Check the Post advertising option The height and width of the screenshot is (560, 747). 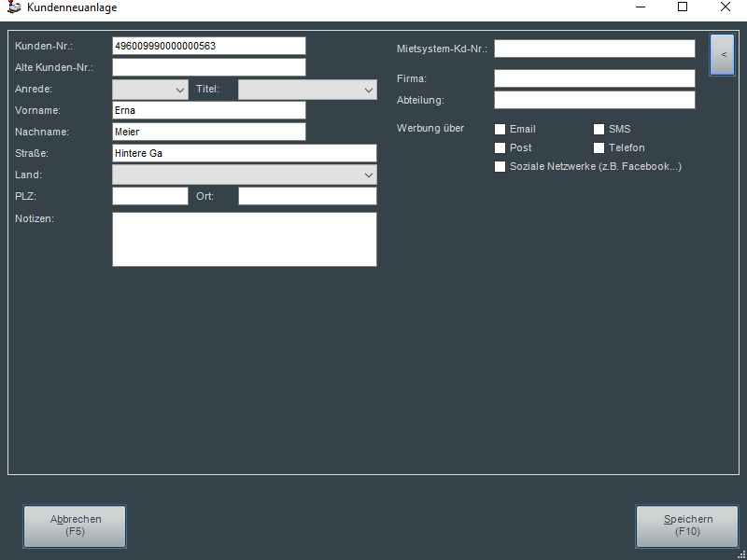click(500, 148)
